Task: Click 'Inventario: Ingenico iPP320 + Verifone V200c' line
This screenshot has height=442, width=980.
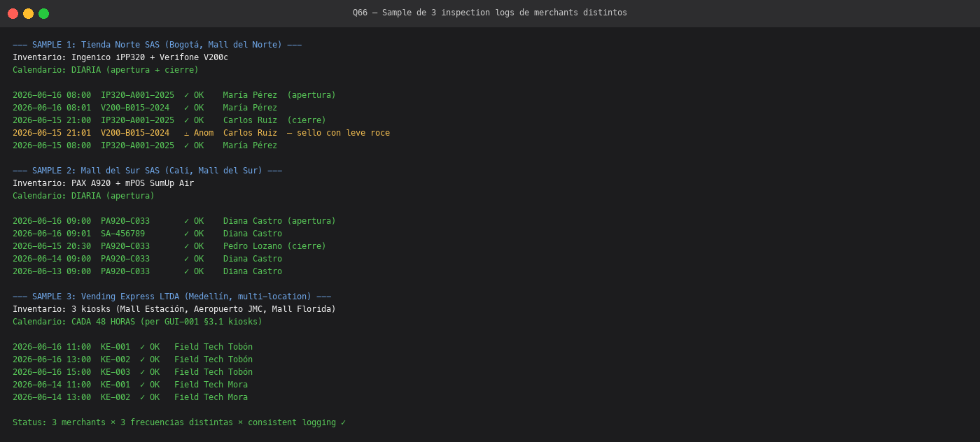Action: coord(120,57)
